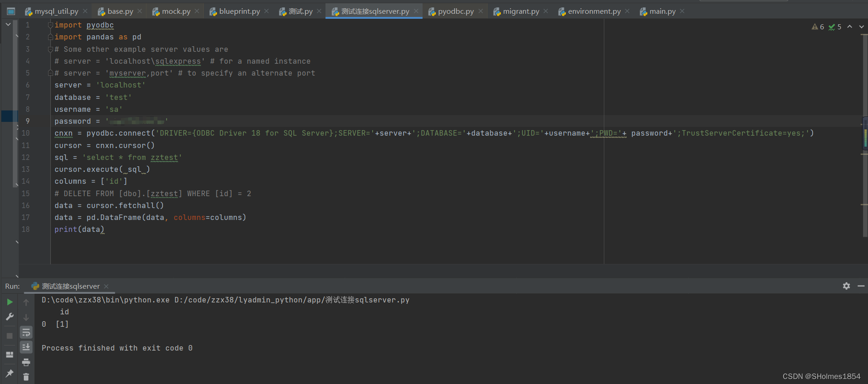Screen dimensions: 868x384
Task: Click 'Process finished with exit code 0' text
Action: 117,348
